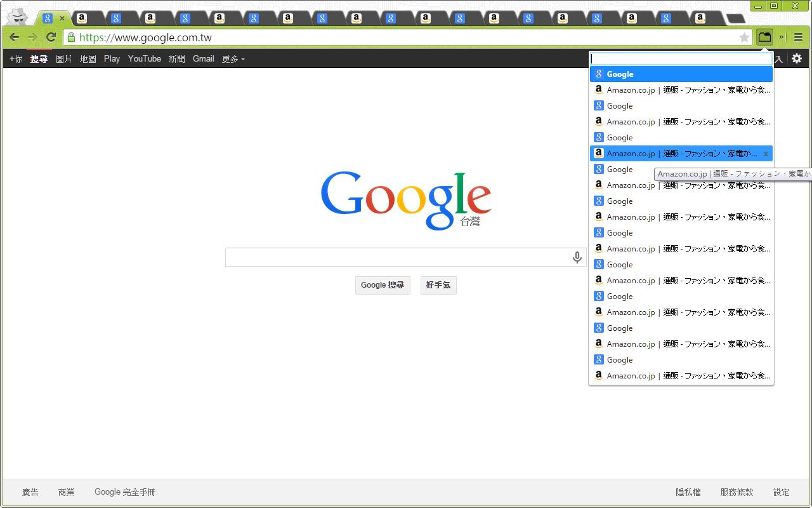Open the +你 link in the Google bar
Screen dimensions: 812x508
click(16, 58)
